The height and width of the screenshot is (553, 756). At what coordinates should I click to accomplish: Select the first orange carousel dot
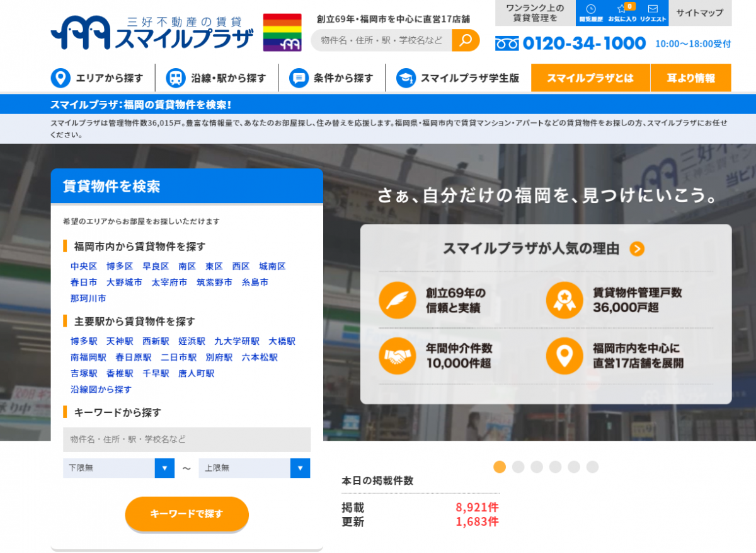[500, 467]
